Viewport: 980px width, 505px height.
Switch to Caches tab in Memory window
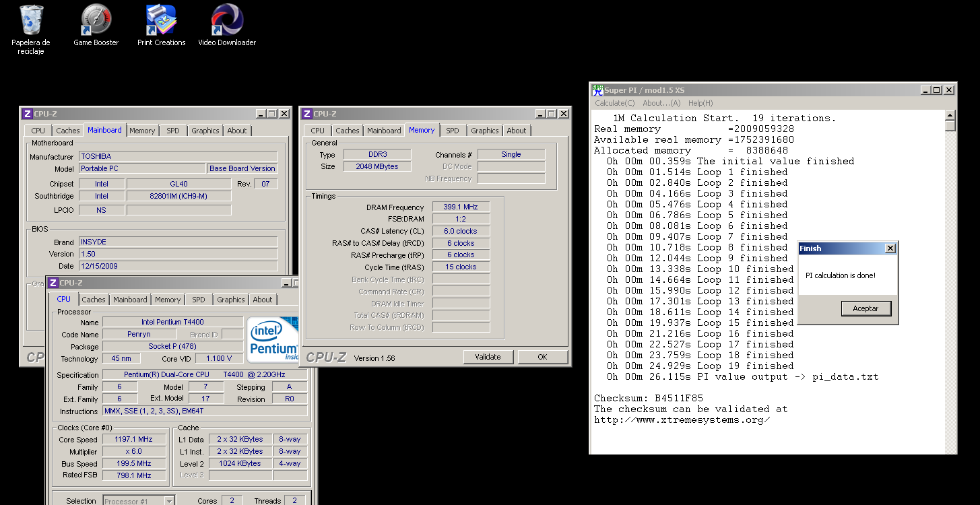point(348,131)
